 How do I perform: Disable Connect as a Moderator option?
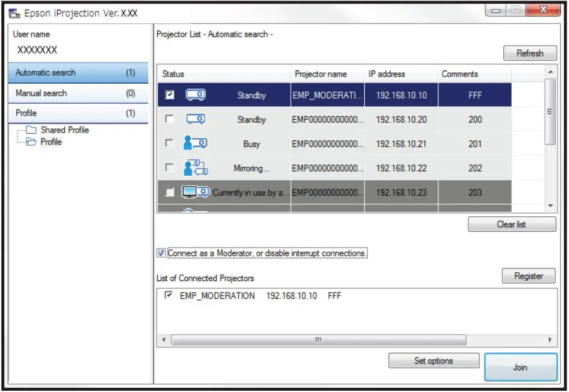162,254
